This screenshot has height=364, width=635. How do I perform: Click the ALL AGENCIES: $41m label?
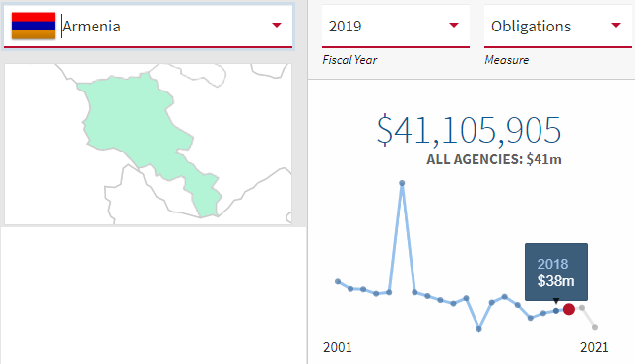tap(494, 159)
